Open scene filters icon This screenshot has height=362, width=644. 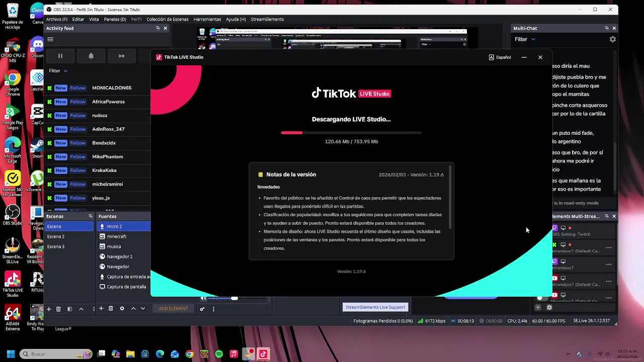tap(69, 309)
